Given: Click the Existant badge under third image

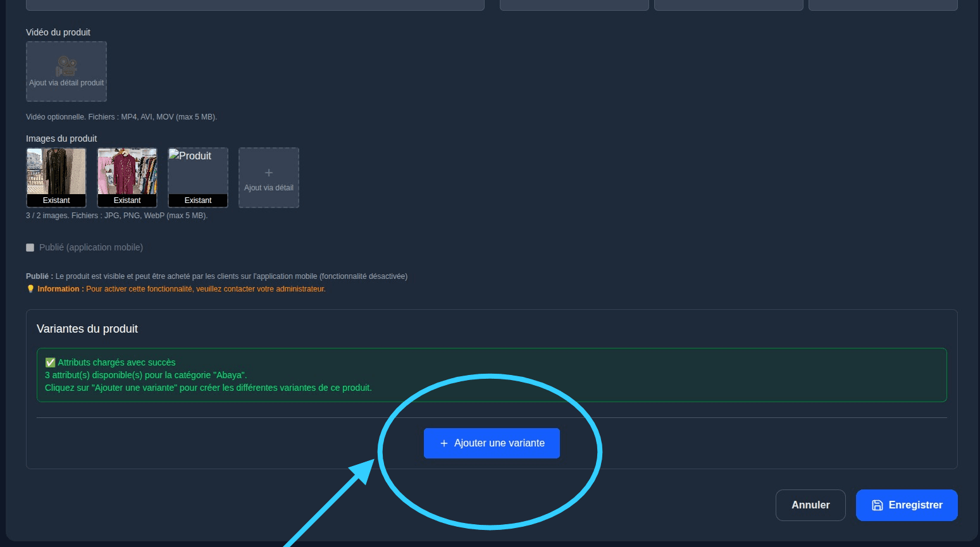Looking at the screenshot, I should (198, 200).
